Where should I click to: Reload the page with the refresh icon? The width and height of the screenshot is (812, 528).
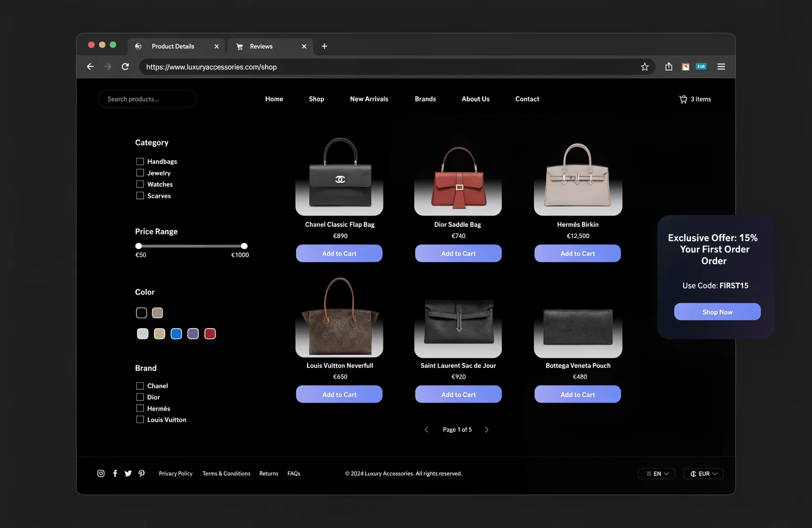point(125,67)
